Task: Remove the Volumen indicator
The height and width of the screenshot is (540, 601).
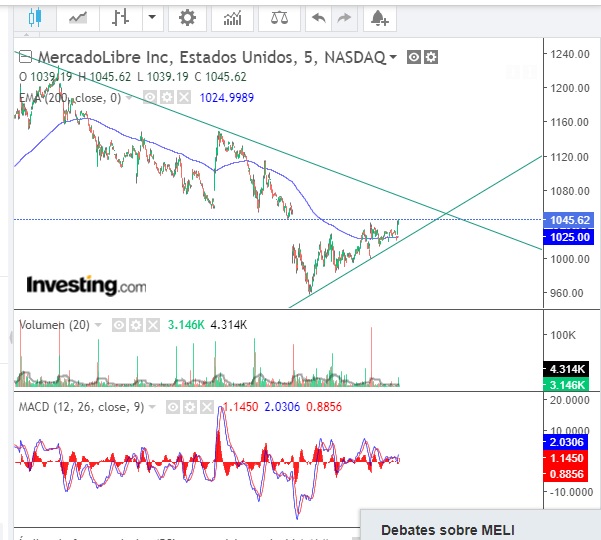Action: [153, 325]
